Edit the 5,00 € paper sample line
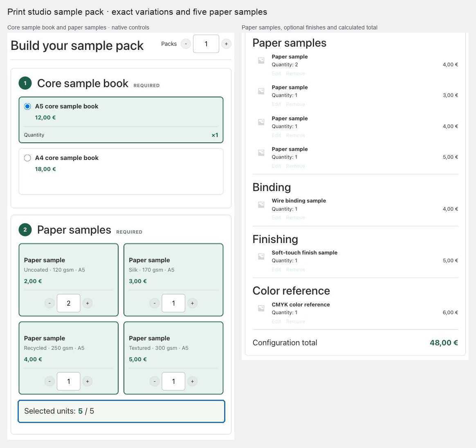This screenshot has width=476, height=448. tap(276, 166)
